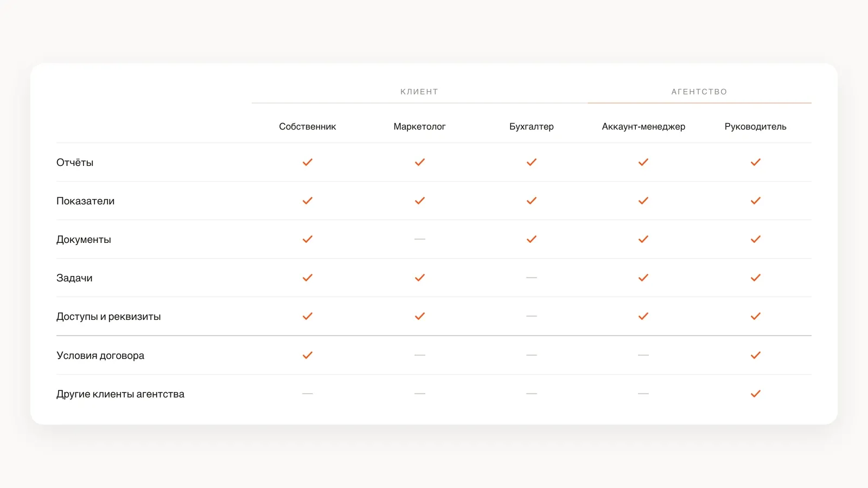868x488 pixels.
Task: Click the Отчёты checkmark under Руководитель
Action: pyautogui.click(x=756, y=162)
